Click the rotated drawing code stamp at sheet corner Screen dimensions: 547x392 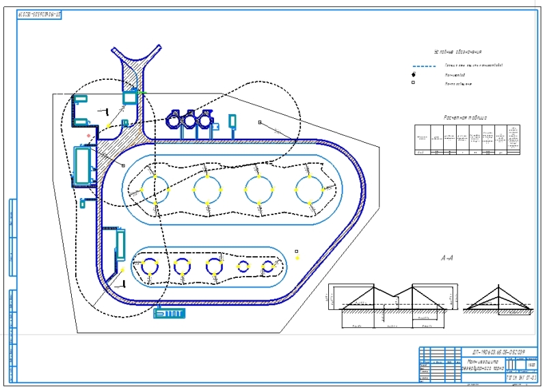[39, 15]
